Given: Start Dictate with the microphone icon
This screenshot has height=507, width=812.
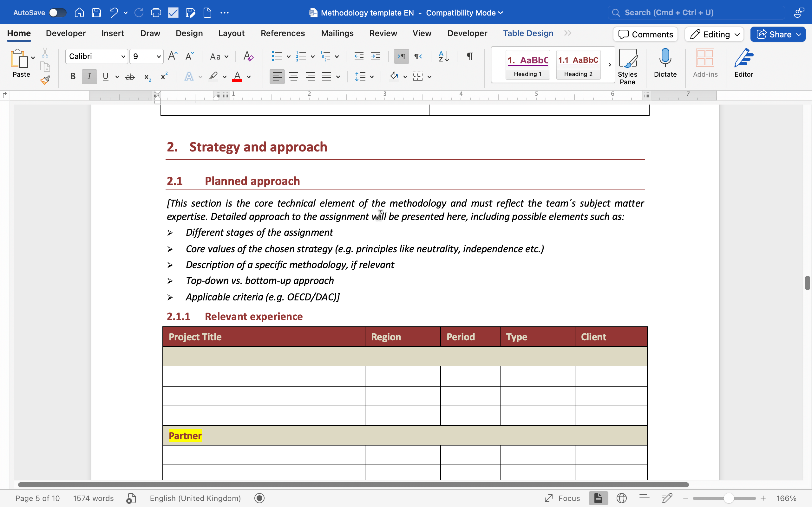Looking at the screenshot, I should [665, 63].
